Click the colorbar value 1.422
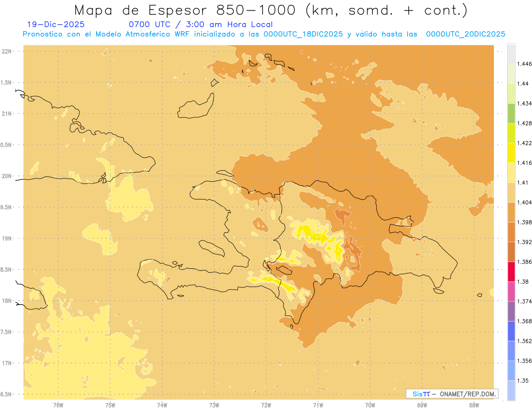Viewport: 532px width, 411px height. (524, 143)
